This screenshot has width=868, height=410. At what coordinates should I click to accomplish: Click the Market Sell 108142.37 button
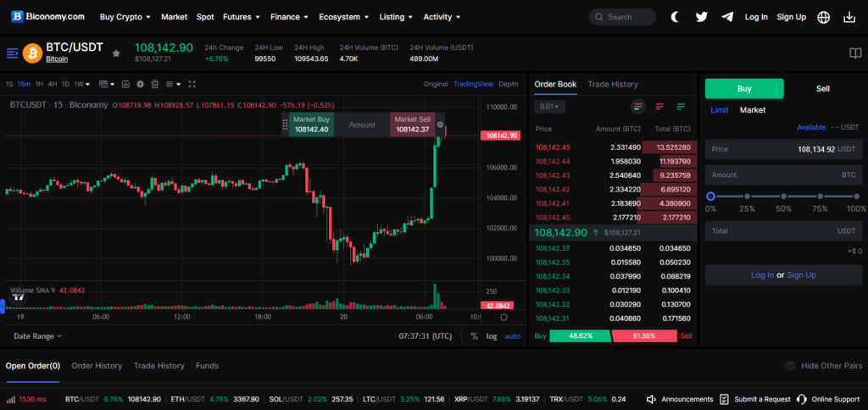[x=413, y=125]
